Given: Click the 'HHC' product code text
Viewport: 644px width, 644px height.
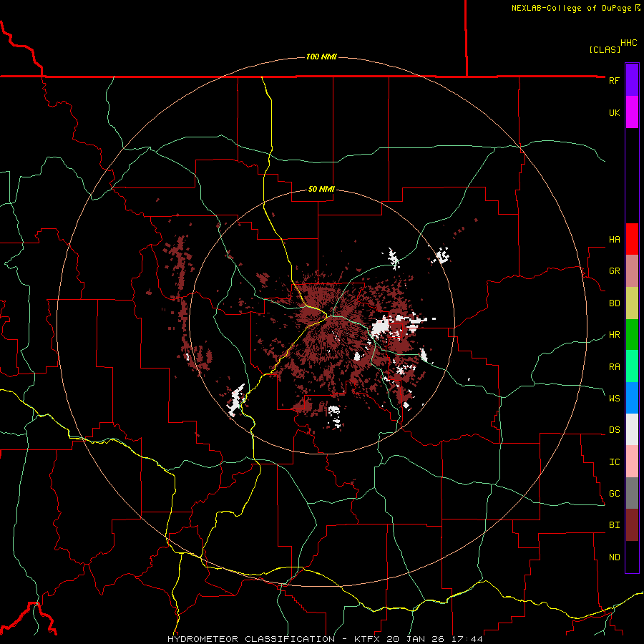Looking at the screenshot, I should point(629,43).
